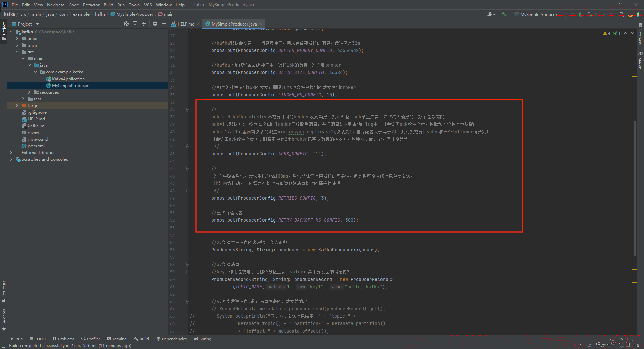Open the File menu

point(15,5)
